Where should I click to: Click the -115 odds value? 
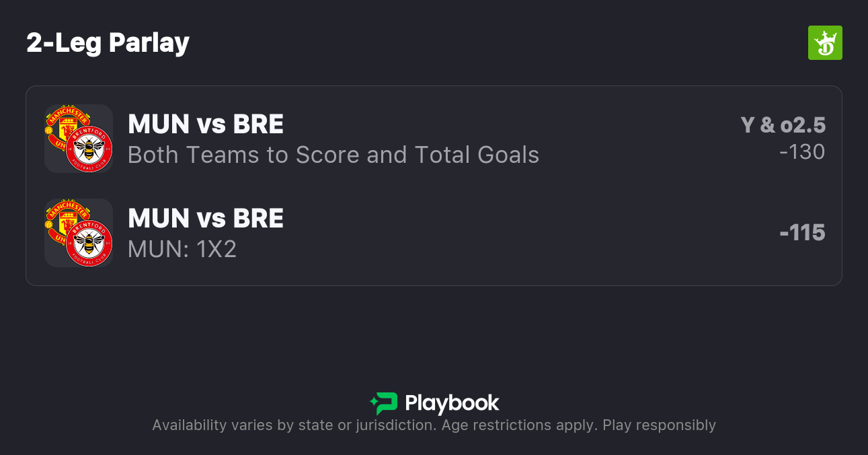802,233
